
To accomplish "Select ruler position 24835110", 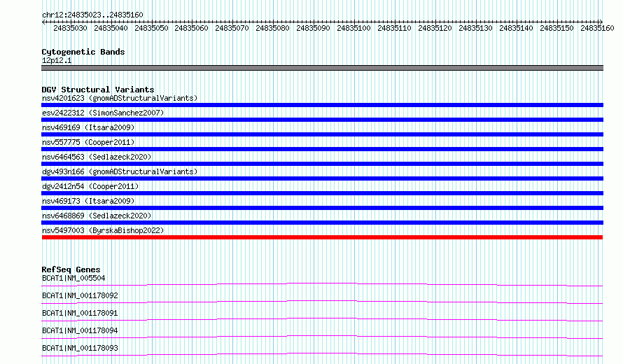I will coord(394,28).
